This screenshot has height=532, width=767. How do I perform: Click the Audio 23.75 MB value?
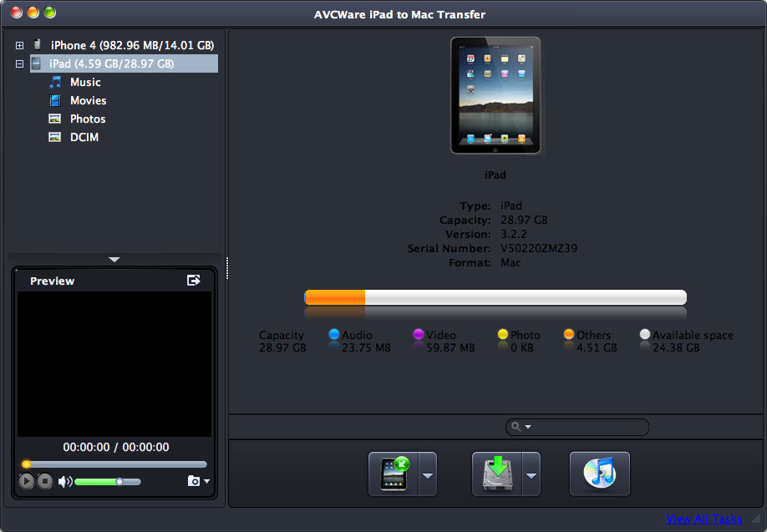[366, 347]
